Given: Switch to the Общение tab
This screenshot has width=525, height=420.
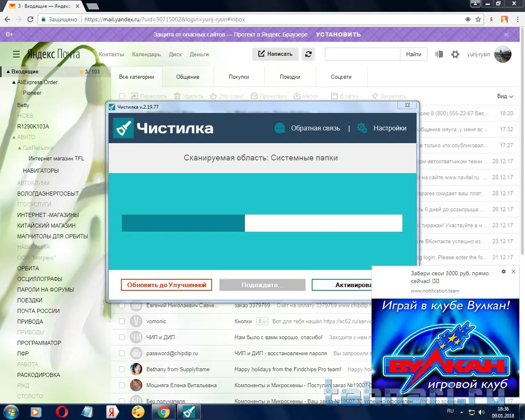Looking at the screenshot, I should click(x=188, y=77).
